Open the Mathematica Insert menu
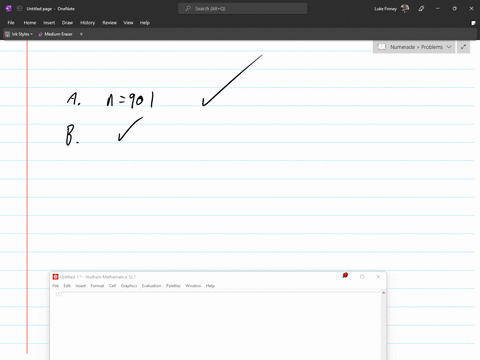Screen dimensions: 480x360 [x=81, y=286]
